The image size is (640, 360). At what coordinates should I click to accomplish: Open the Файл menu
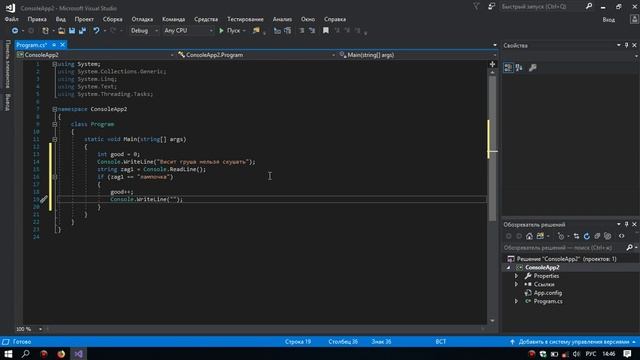[11, 19]
